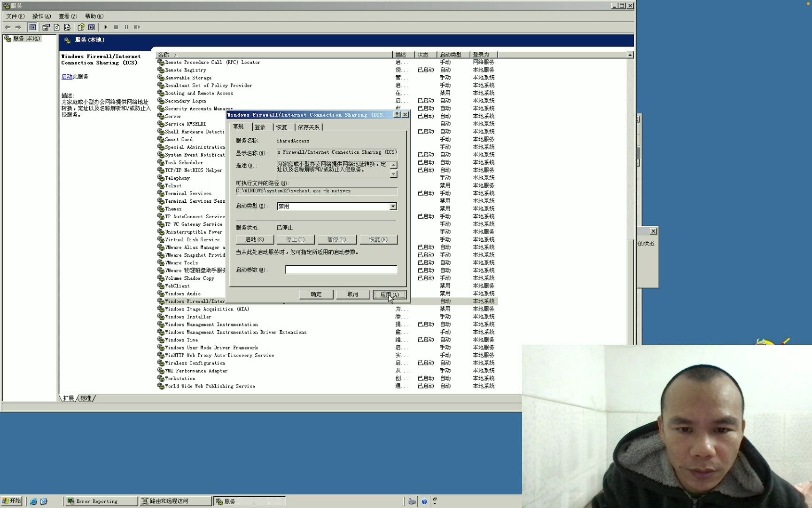Click the 启动参数 input field
812x508 pixels.
341,270
